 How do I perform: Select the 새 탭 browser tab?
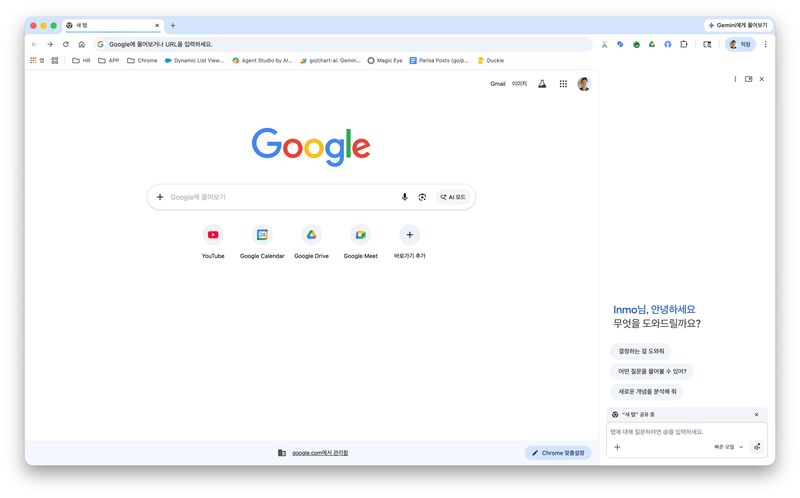tap(112, 25)
